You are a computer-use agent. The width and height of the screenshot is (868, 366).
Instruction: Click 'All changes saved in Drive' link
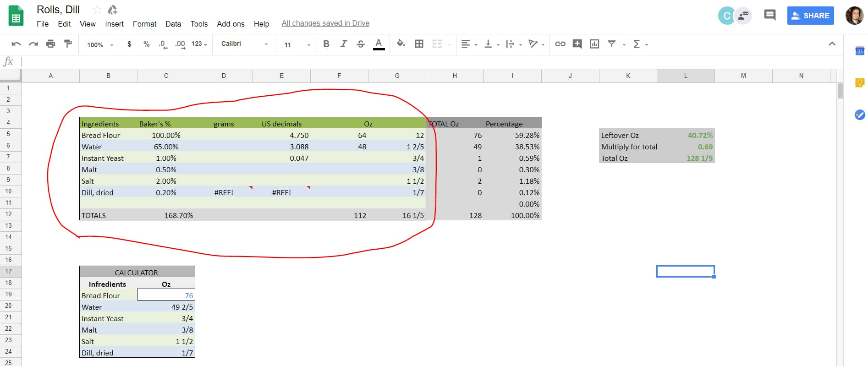pos(325,23)
